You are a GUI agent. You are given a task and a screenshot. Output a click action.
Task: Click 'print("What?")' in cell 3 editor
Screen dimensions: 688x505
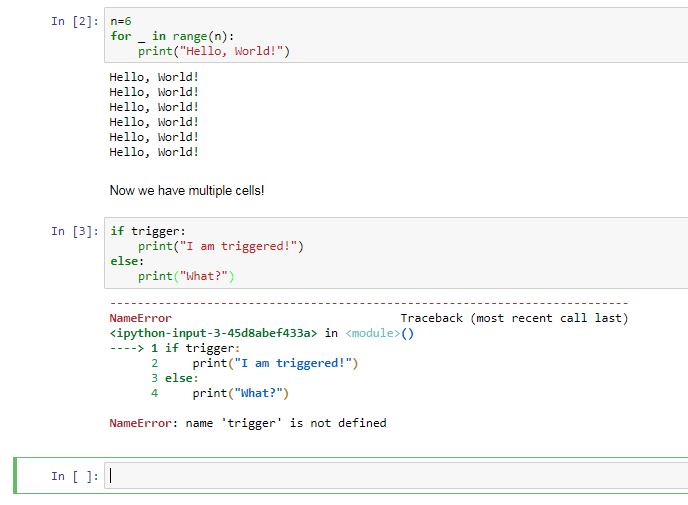[186, 276]
